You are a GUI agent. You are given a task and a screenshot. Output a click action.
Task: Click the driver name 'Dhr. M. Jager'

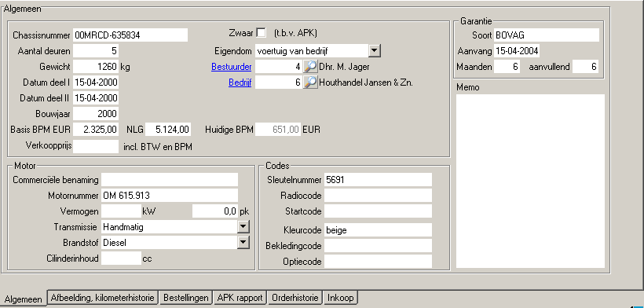(x=345, y=67)
